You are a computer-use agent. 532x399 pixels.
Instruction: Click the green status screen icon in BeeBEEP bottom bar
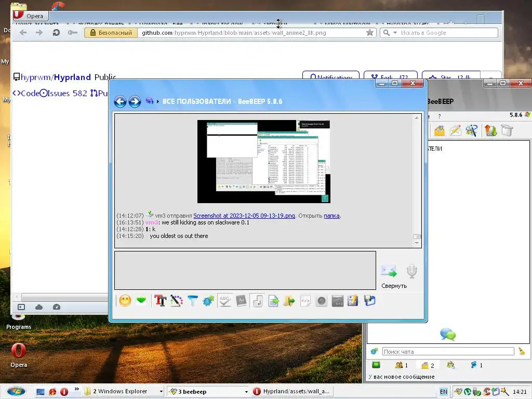pyautogui.click(x=376, y=365)
